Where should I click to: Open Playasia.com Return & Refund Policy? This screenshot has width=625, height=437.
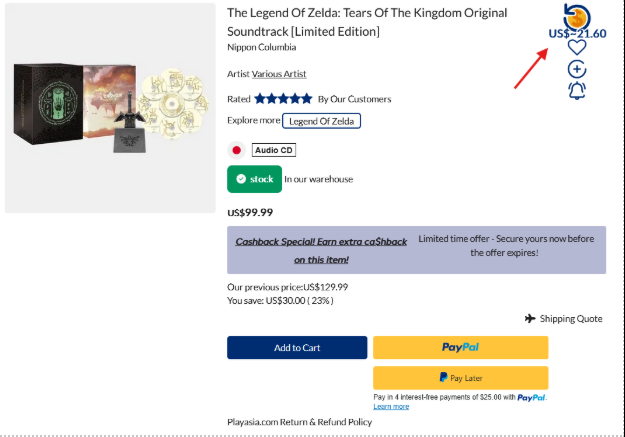(x=300, y=422)
